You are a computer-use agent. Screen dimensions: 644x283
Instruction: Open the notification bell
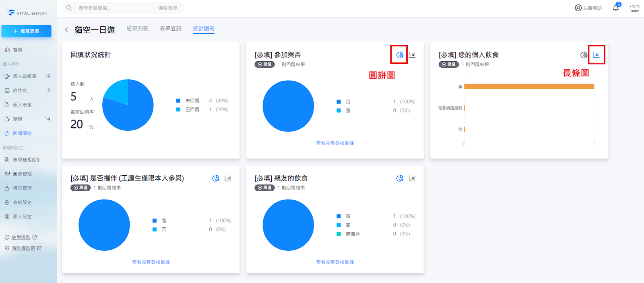(x=615, y=8)
